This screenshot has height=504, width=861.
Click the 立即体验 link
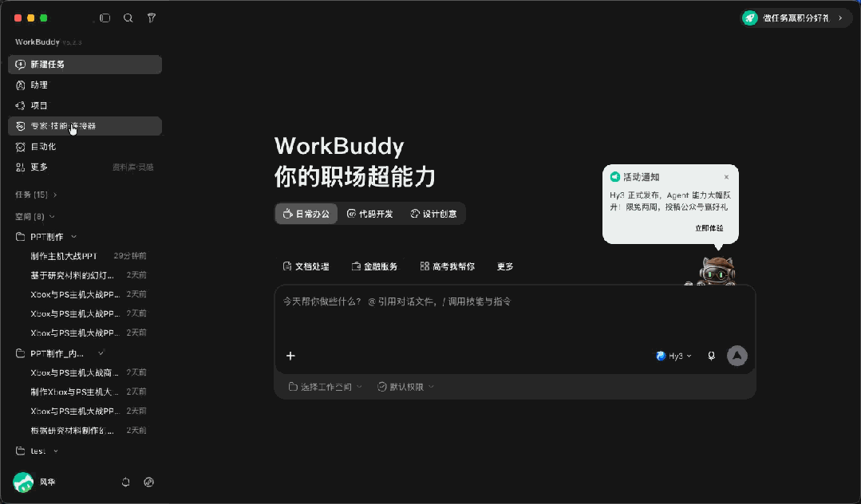(x=709, y=228)
